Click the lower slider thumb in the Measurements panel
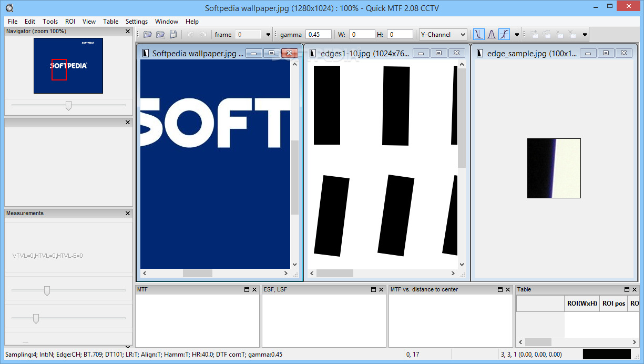The image size is (644, 364). [x=36, y=318]
